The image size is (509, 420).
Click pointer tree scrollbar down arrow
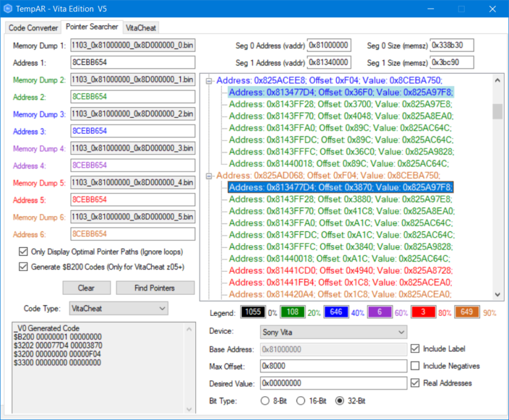point(497,294)
